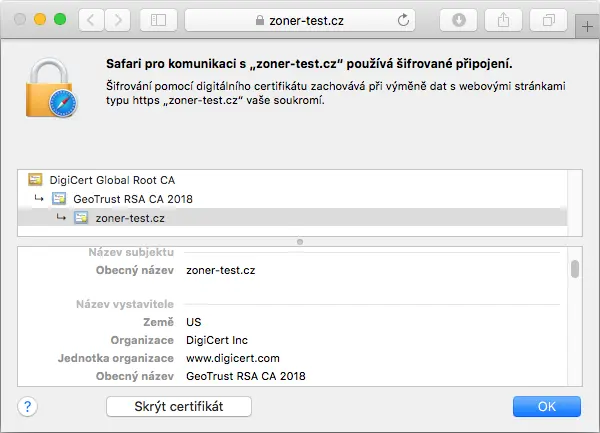Click the Název vystavitele section heading
Screen dimensions: 600x433
pos(125,304)
